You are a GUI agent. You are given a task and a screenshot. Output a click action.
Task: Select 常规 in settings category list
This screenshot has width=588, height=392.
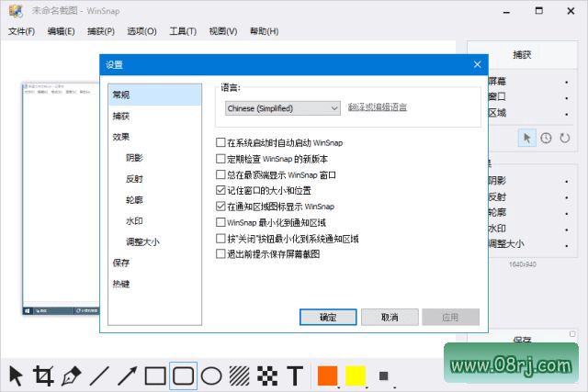click(x=155, y=95)
